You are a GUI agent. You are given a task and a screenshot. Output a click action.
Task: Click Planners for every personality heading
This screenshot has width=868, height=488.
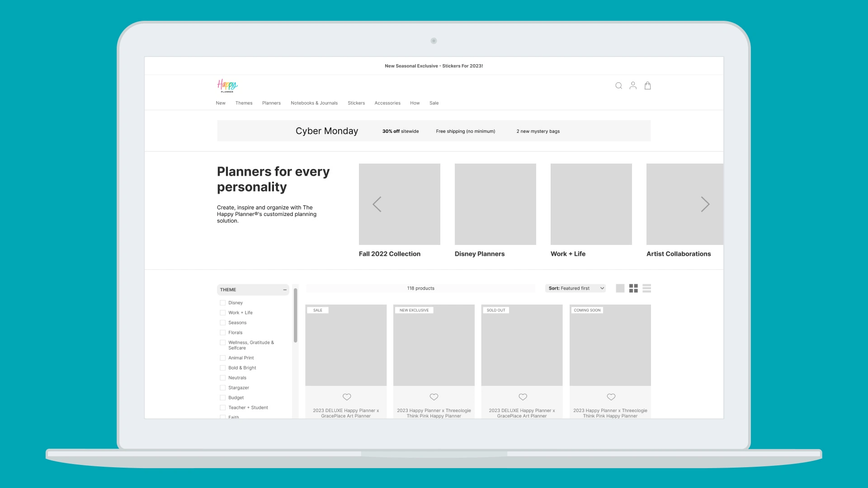[273, 179]
